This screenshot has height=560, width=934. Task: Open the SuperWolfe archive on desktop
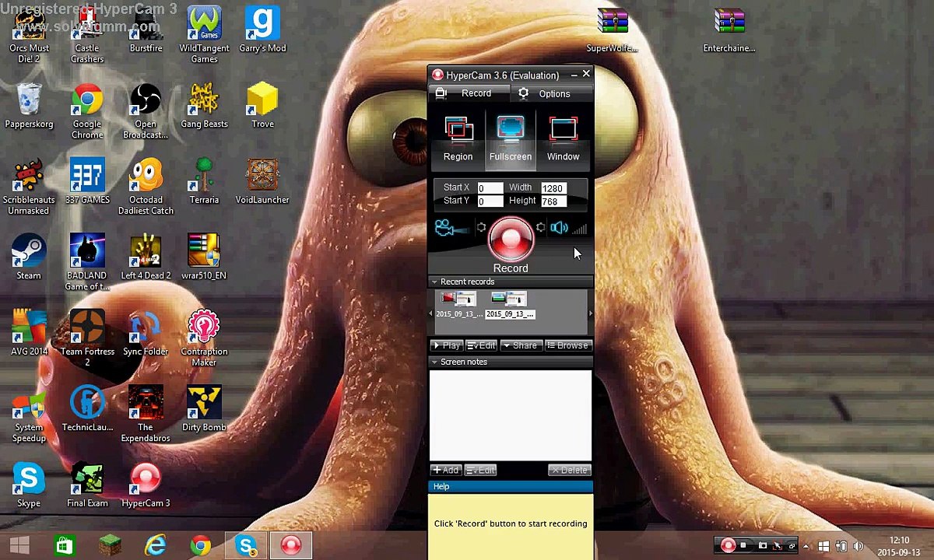pos(613,31)
